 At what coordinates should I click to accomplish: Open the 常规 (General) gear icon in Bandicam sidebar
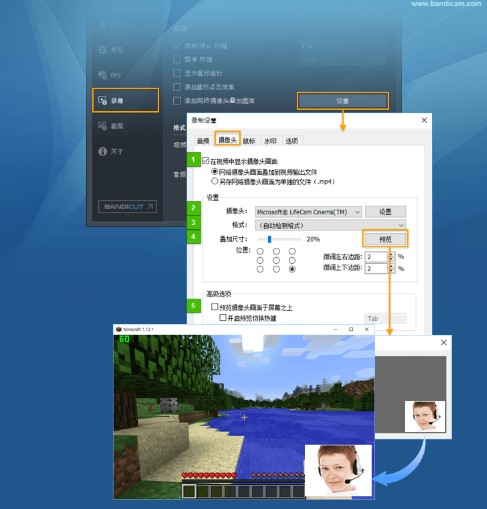pyautogui.click(x=103, y=50)
